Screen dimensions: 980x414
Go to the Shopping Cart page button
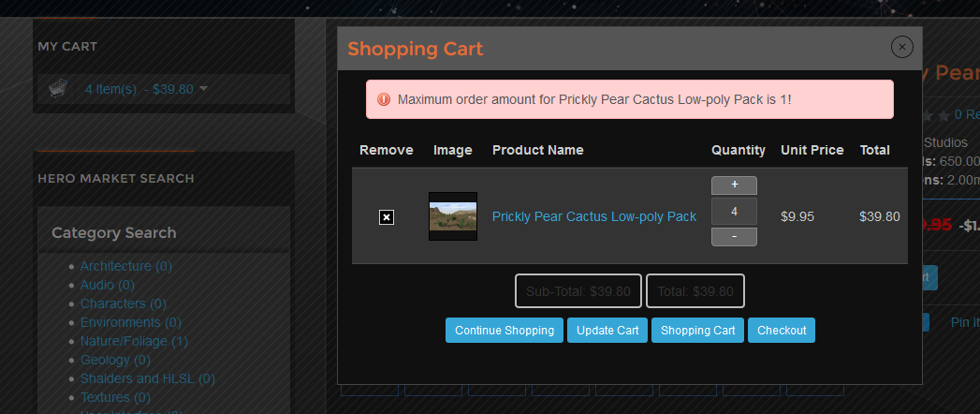[697, 331]
